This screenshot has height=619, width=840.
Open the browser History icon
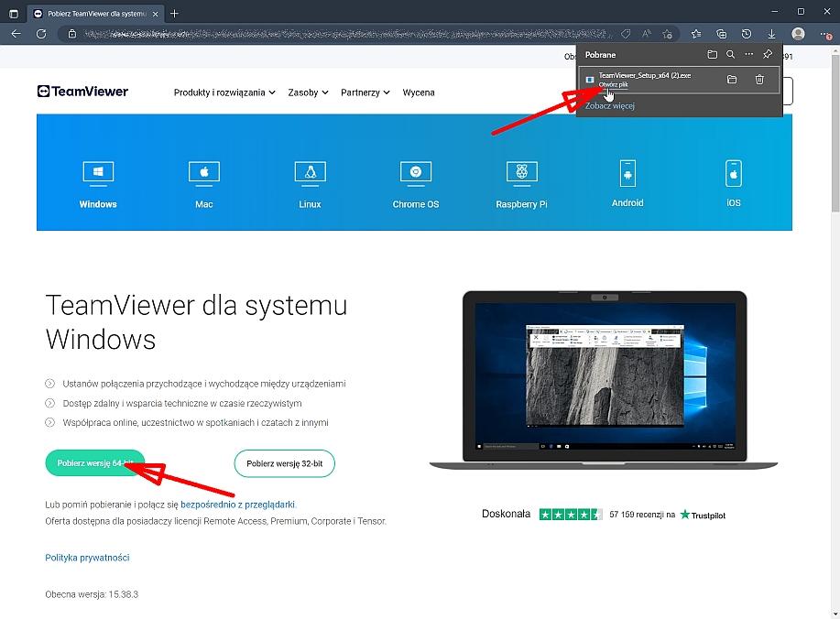pos(747,34)
